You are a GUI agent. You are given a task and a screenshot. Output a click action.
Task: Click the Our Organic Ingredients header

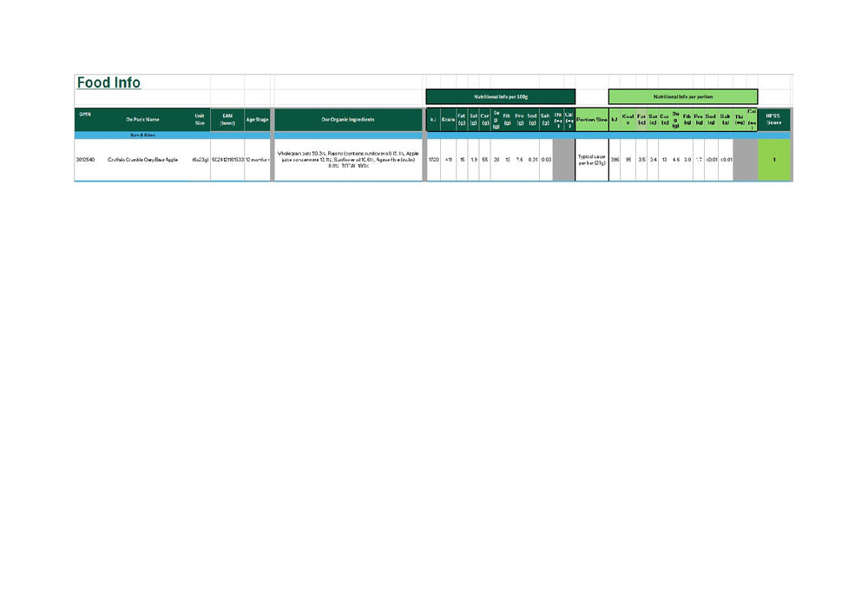coord(347,119)
